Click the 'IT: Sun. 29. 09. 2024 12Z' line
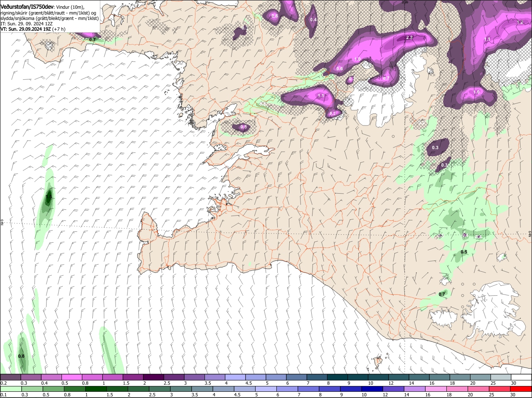 pyautogui.click(x=27, y=24)
